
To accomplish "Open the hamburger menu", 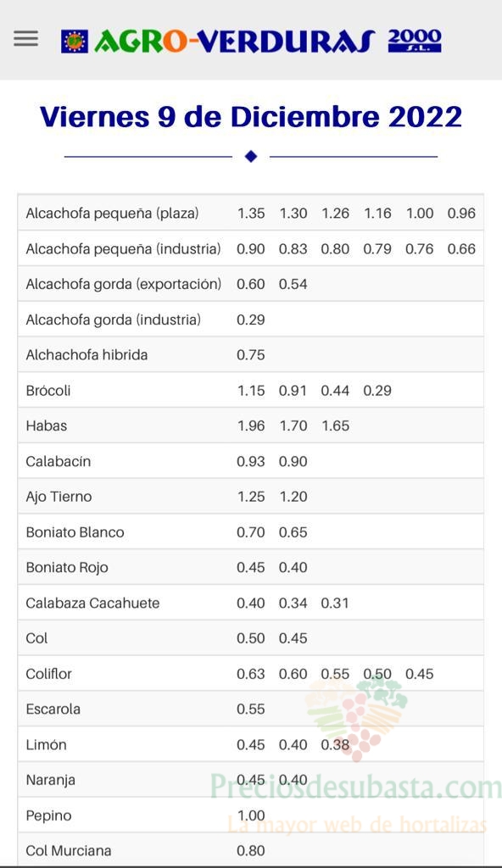I will click(26, 39).
